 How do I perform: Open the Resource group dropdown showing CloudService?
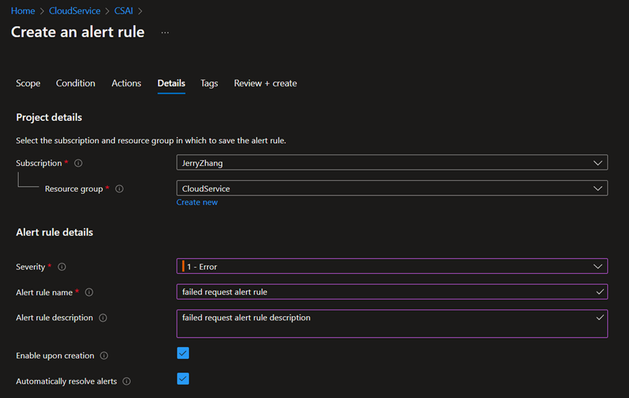click(x=392, y=188)
